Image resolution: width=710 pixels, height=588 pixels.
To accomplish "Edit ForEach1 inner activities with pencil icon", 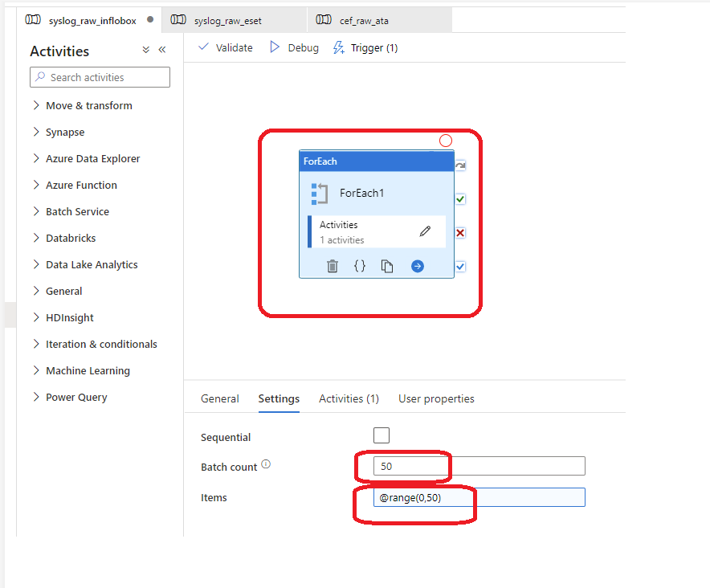I will [x=425, y=231].
